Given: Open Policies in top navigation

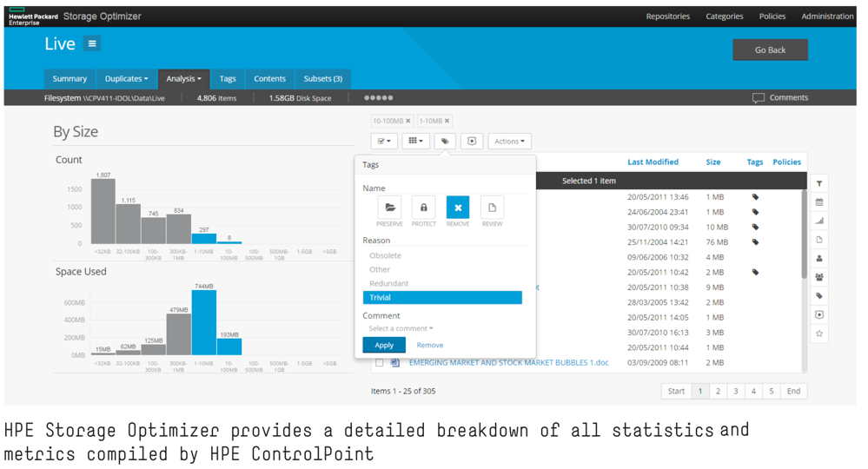Looking at the screenshot, I should point(772,16).
